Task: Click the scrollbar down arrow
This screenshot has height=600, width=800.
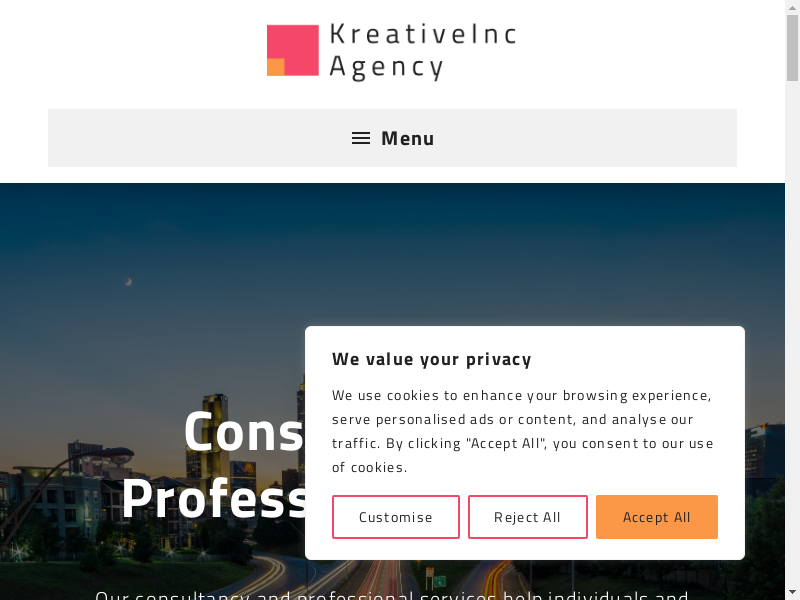Action: click(x=792, y=592)
